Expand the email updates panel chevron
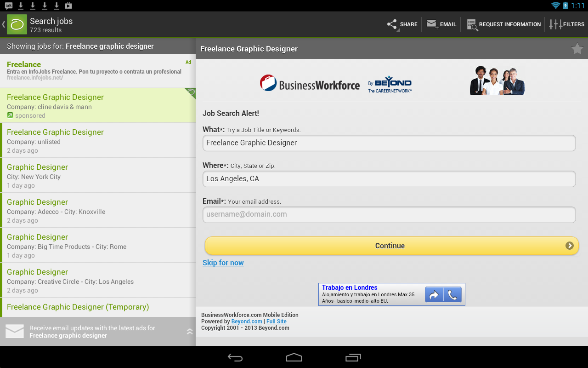 (x=189, y=331)
